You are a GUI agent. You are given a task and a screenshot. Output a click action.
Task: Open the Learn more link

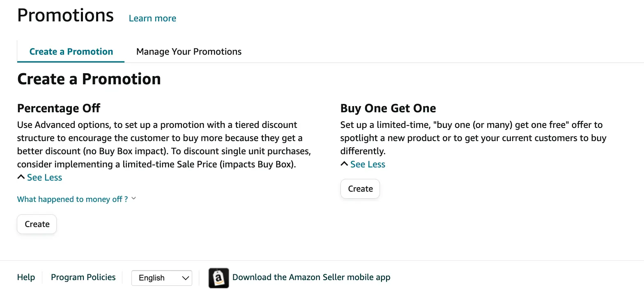pos(152,18)
